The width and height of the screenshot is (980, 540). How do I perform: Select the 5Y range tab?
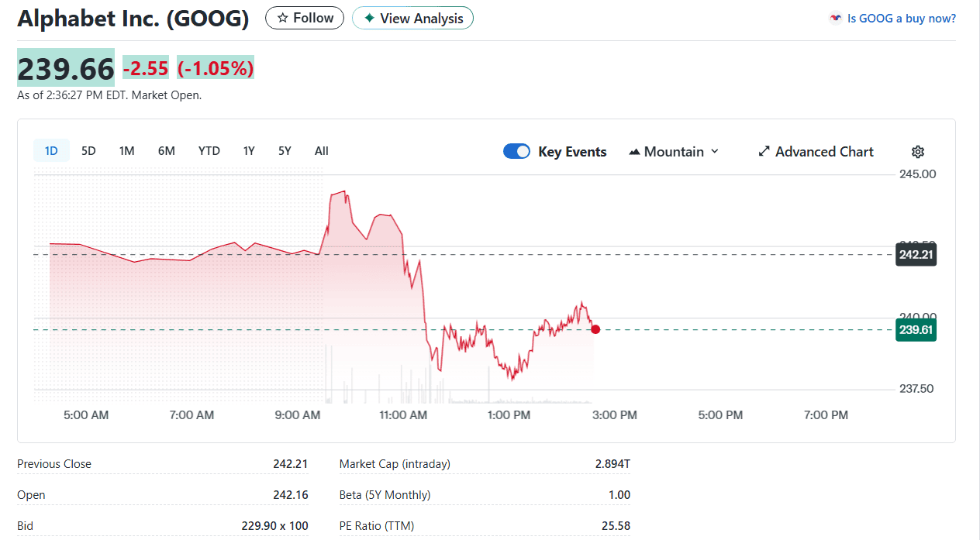pyautogui.click(x=285, y=151)
